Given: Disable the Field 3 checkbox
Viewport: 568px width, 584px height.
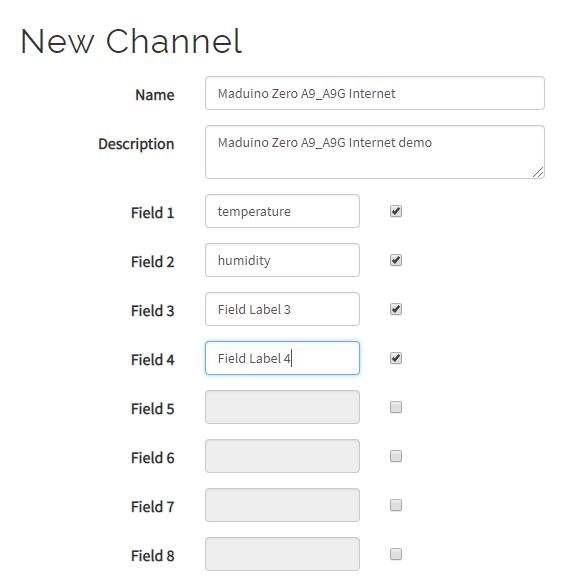Looking at the screenshot, I should tap(396, 309).
